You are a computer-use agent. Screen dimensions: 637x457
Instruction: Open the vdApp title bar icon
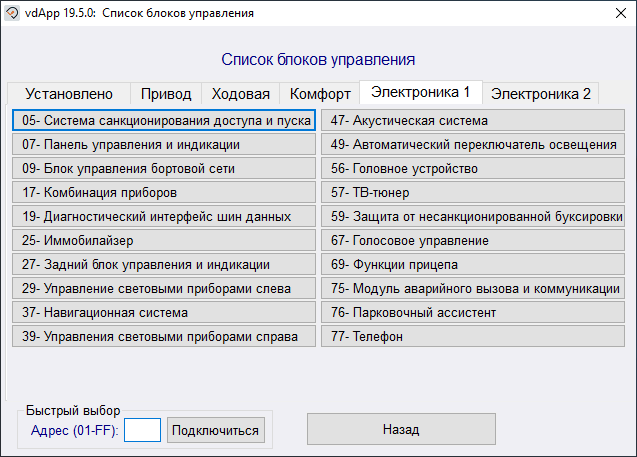pos(14,13)
